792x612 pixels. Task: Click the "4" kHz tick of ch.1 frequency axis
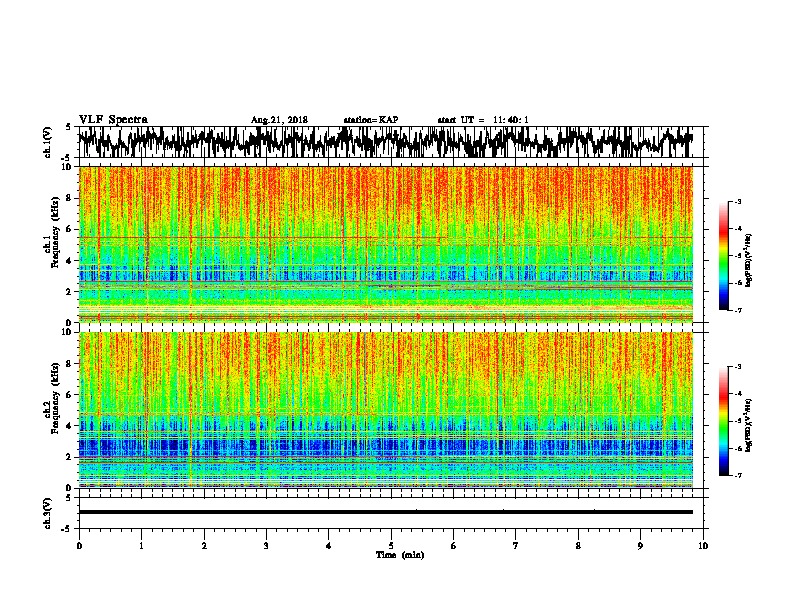point(71,261)
